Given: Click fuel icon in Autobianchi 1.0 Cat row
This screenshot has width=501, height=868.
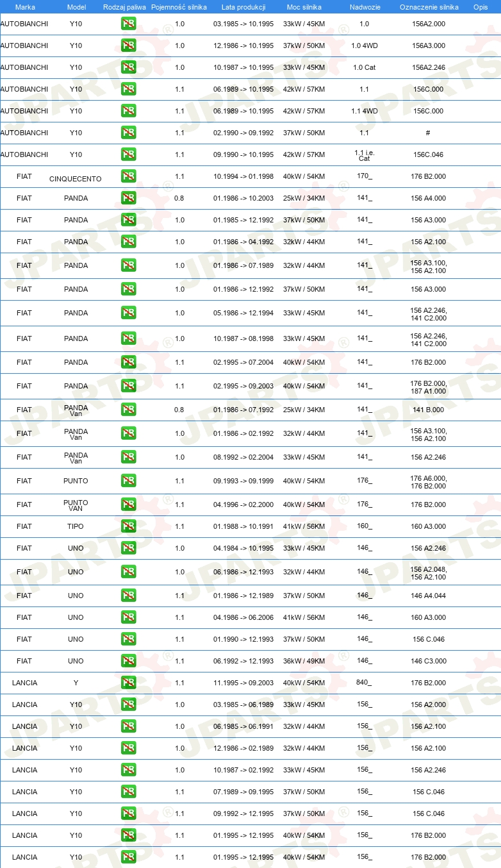Looking at the screenshot, I should 128,68.
